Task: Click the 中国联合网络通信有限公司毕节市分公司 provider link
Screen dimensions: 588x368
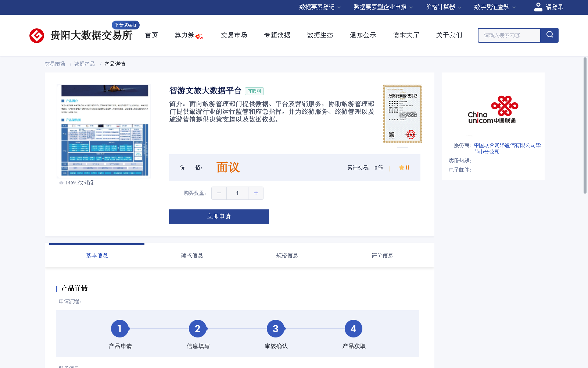Action: [x=507, y=148]
